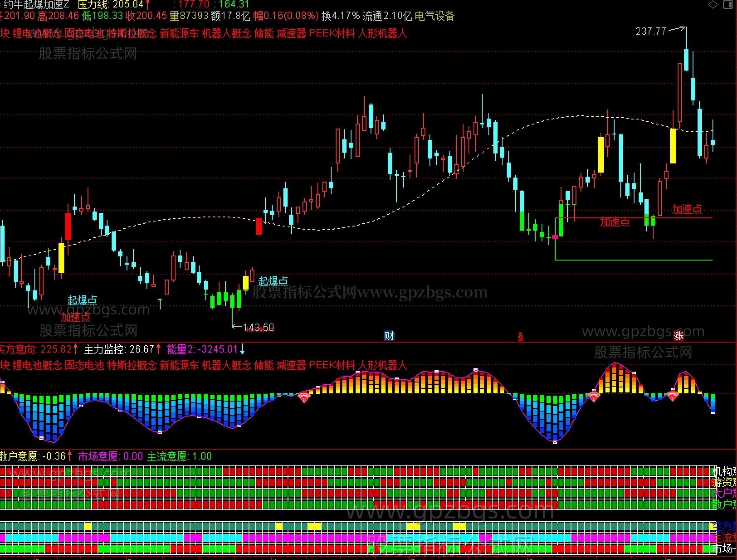Viewport: 737px width, 560px height.
Task: Select the PEEK材料 concept tag
Action: tap(332, 33)
